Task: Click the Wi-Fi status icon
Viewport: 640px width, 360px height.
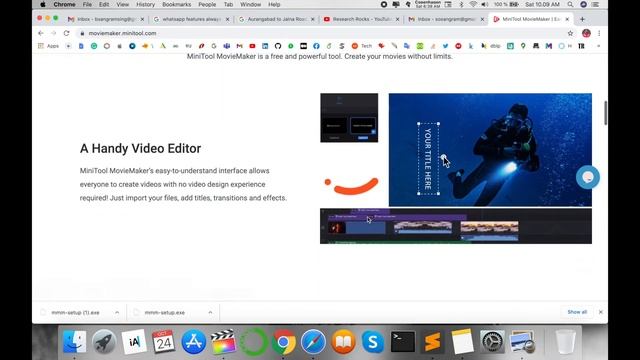Action: tap(473, 4)
